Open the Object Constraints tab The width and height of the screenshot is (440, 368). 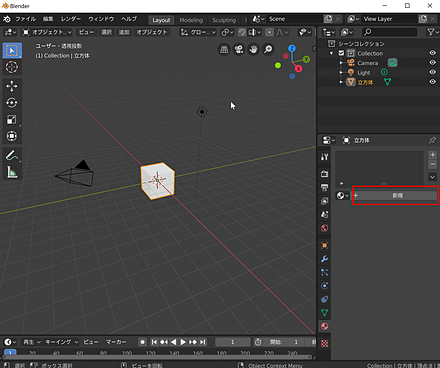click(324, 299)
